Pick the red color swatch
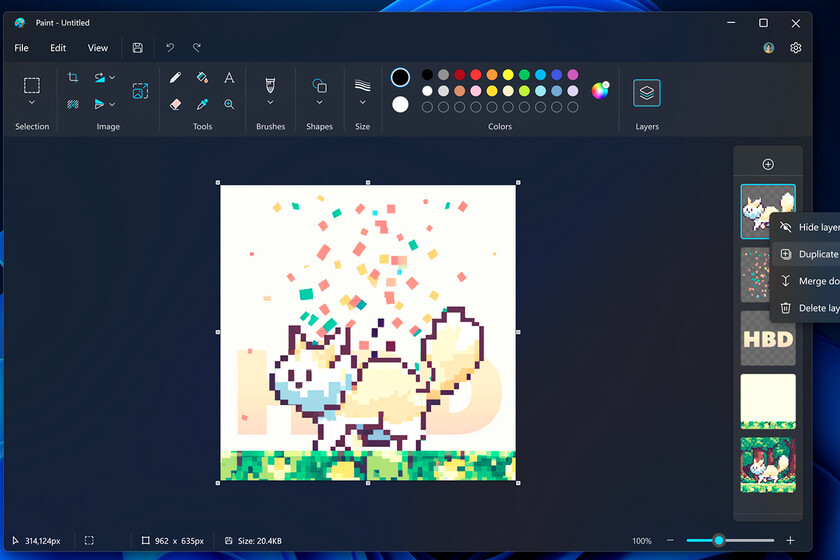The height and width of the screenshot is (560, 840). pos(476,74)
